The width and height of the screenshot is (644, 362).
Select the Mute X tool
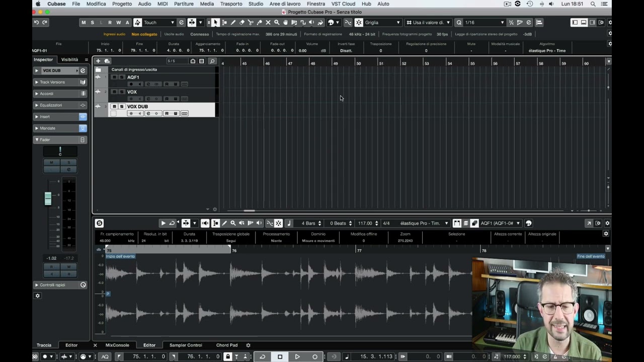point(268,22)
